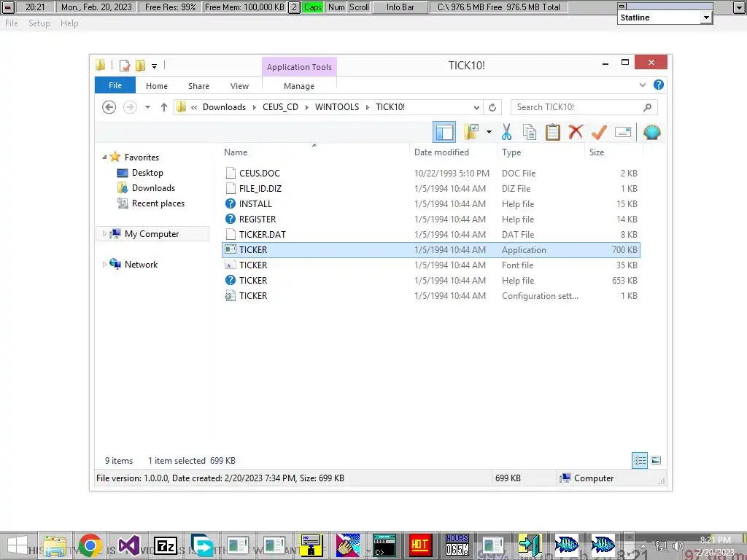The image size is (747, 560).
Task: Click the volume speaker tray icon
Action: 678,545
